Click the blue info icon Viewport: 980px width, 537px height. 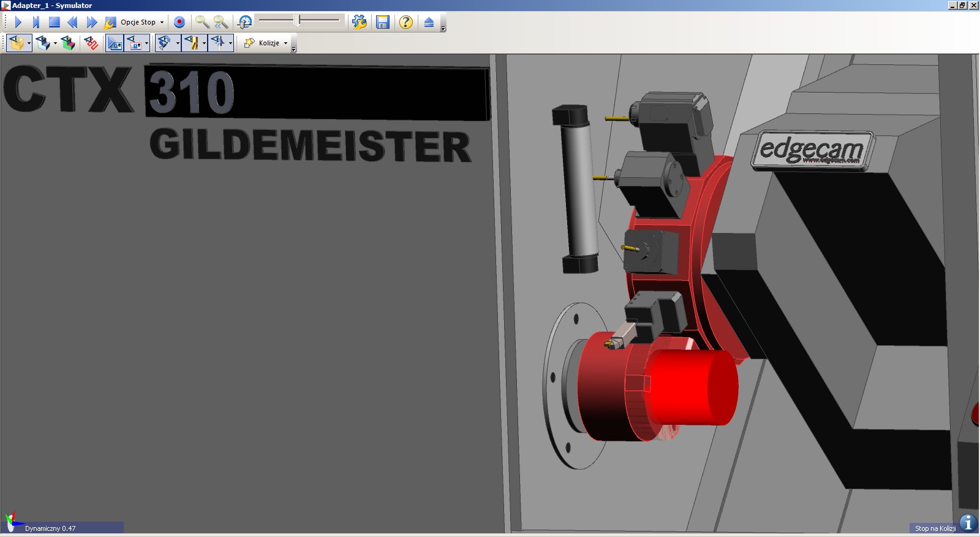[x=968, y=524]
